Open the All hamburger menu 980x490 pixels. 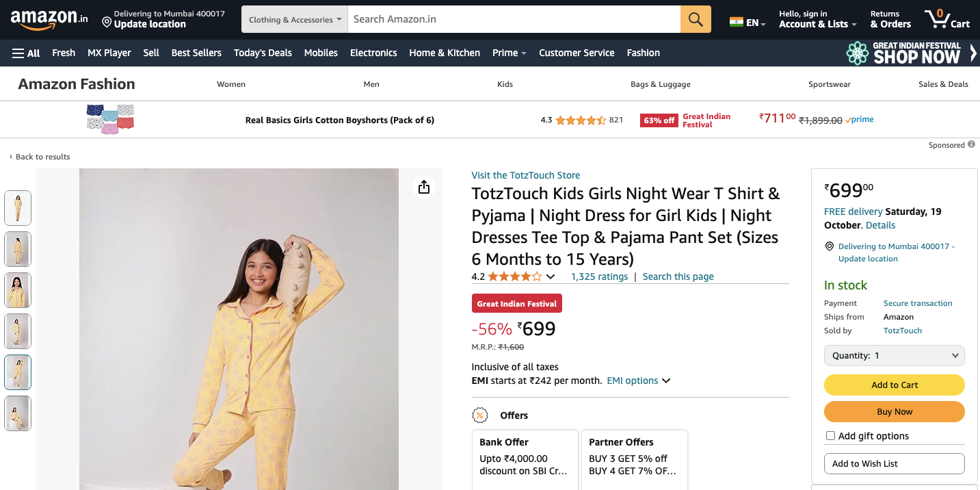[26, 53]
